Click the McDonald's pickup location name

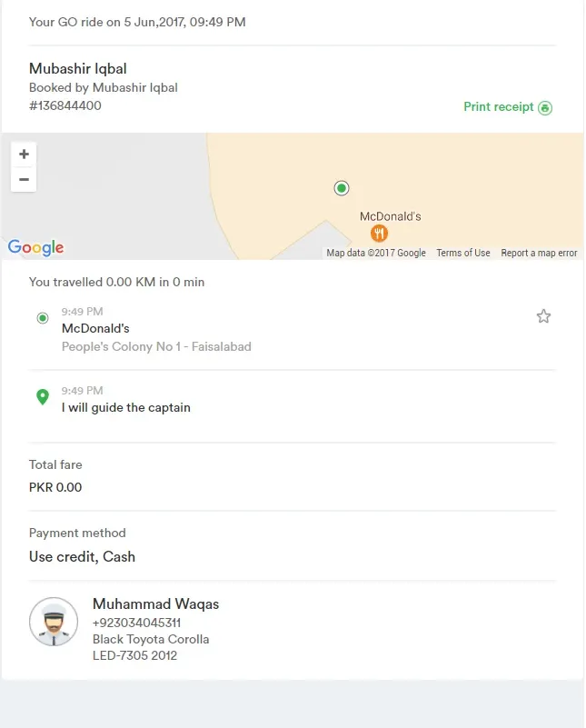[x=95, y=328]
